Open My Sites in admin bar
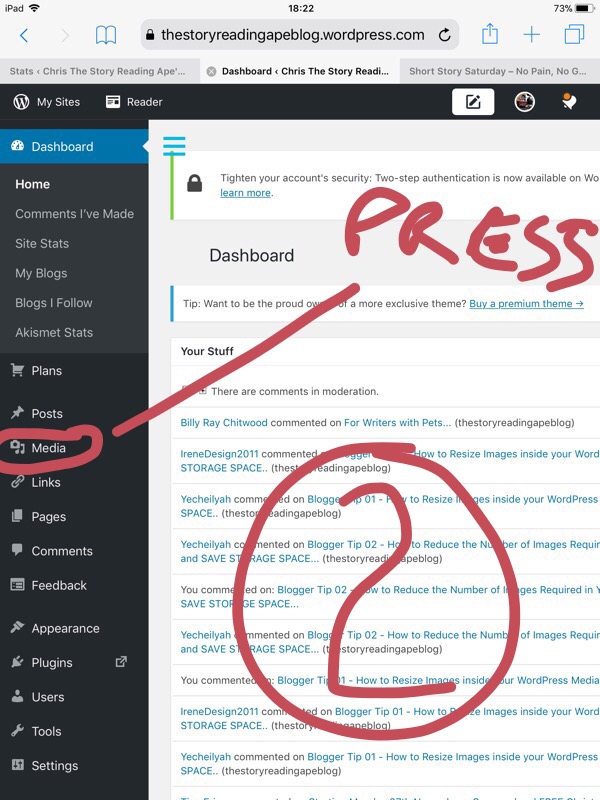 [48, 102]
